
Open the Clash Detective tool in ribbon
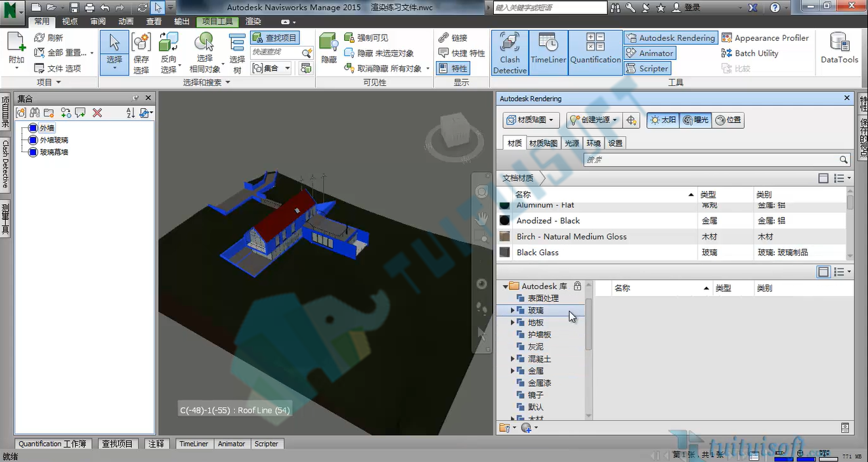(x=510, y=52)
